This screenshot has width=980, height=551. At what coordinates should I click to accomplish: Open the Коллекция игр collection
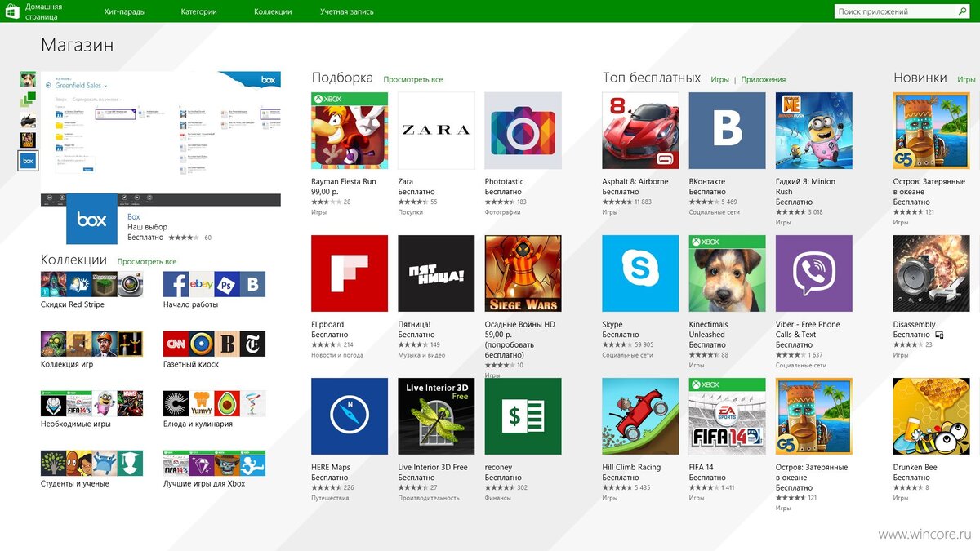(x=91, y=349)
